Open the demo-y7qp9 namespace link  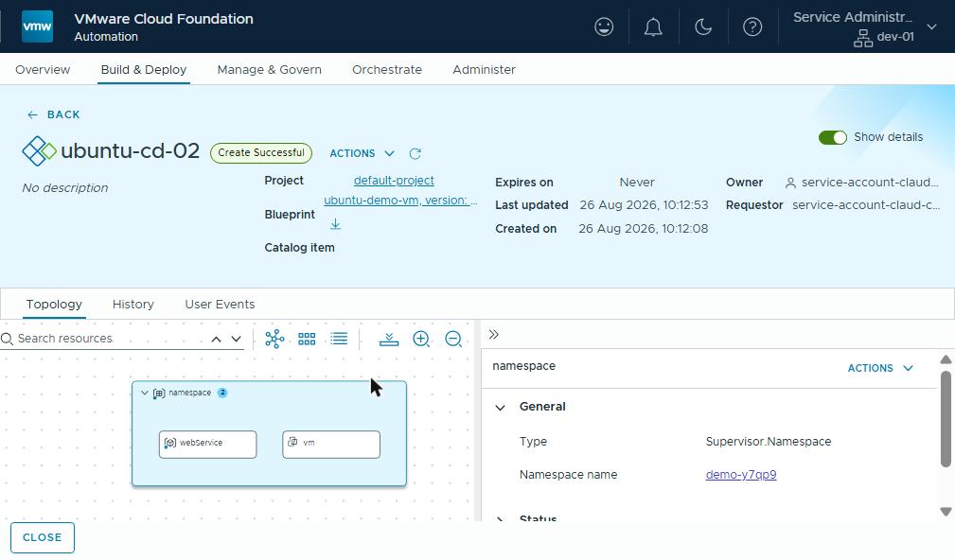tap(740, 474)
